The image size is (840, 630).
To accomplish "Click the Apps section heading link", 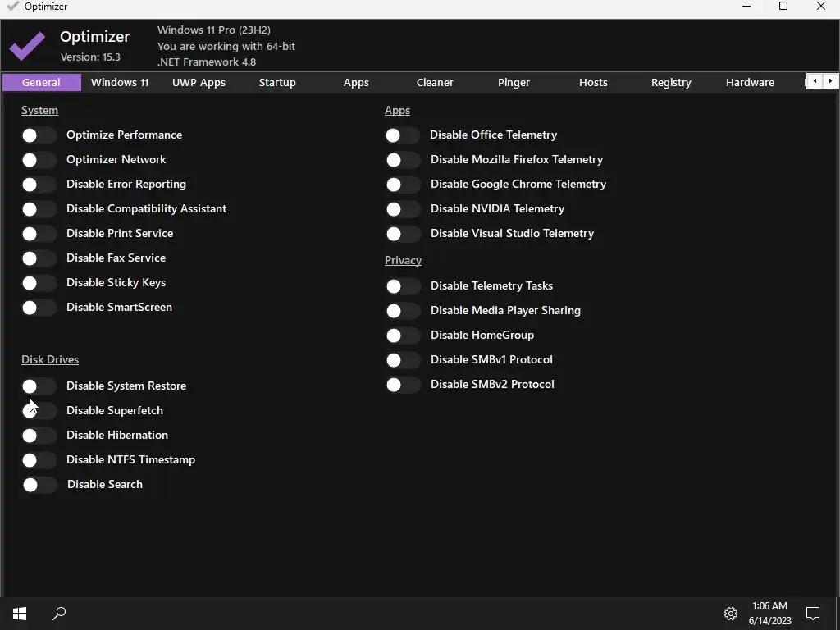I will [398, 111].
